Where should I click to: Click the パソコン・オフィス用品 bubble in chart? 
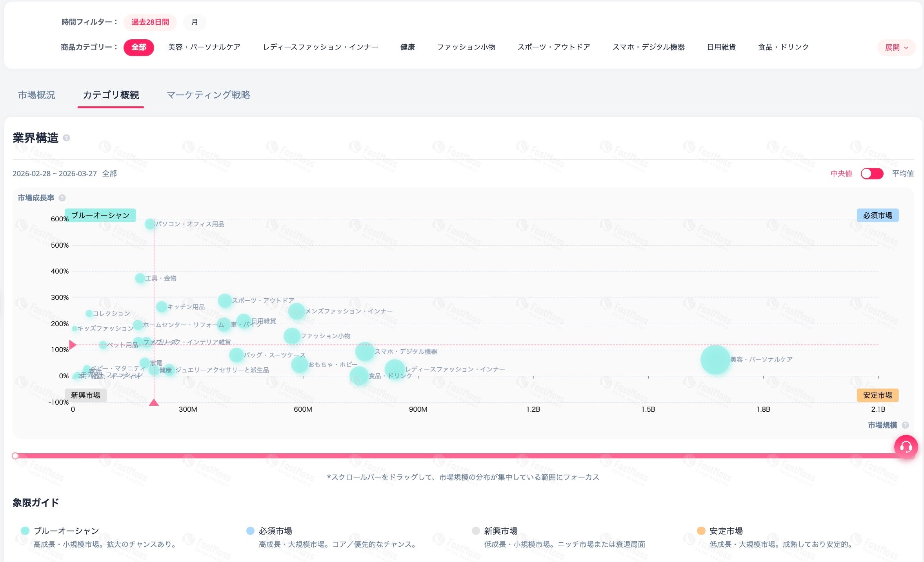149,224
